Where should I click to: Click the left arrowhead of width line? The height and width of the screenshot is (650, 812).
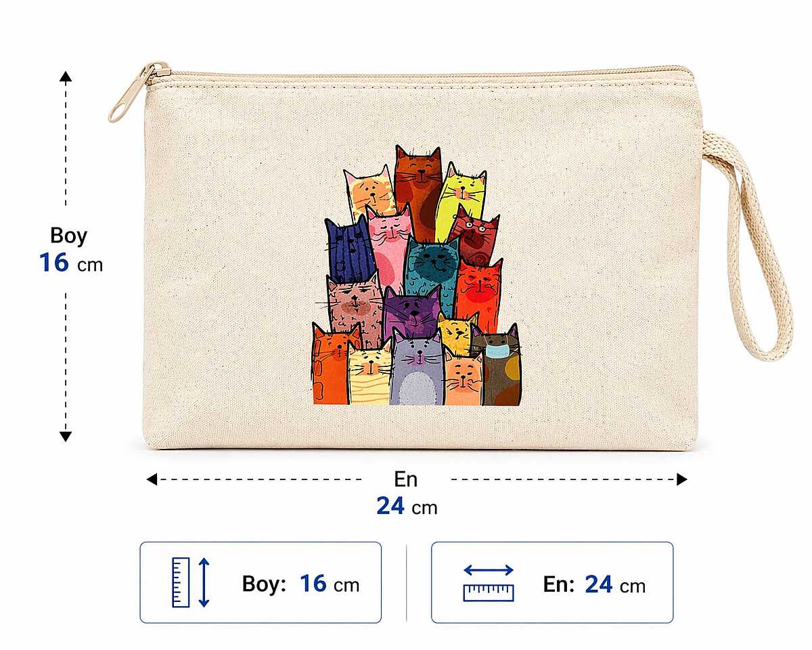152,479
